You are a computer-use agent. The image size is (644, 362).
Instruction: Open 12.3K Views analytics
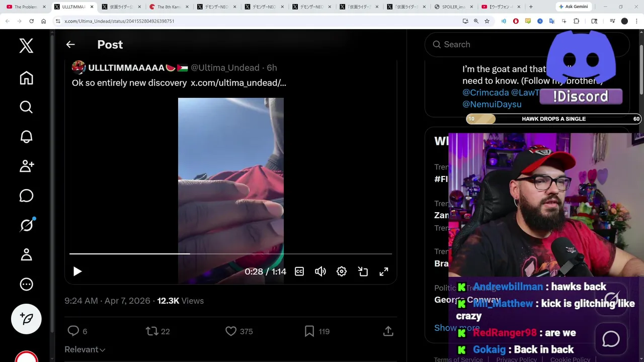pyautogui.click(x=180, y=301)
